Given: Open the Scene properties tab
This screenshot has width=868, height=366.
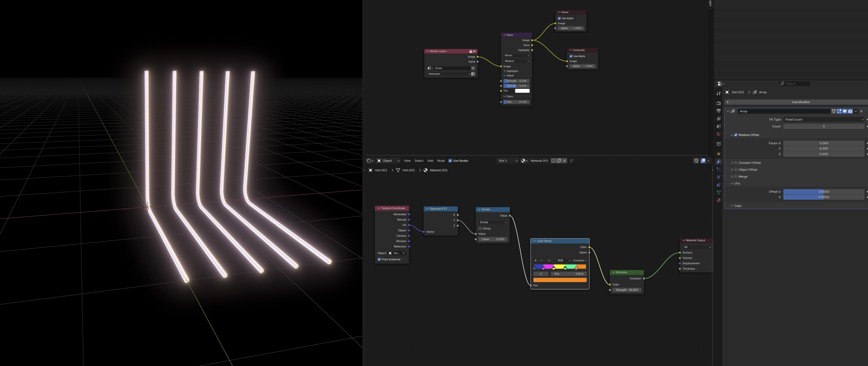Looking at the screenshot, I should pyautogui.click(x=718, y=127).
